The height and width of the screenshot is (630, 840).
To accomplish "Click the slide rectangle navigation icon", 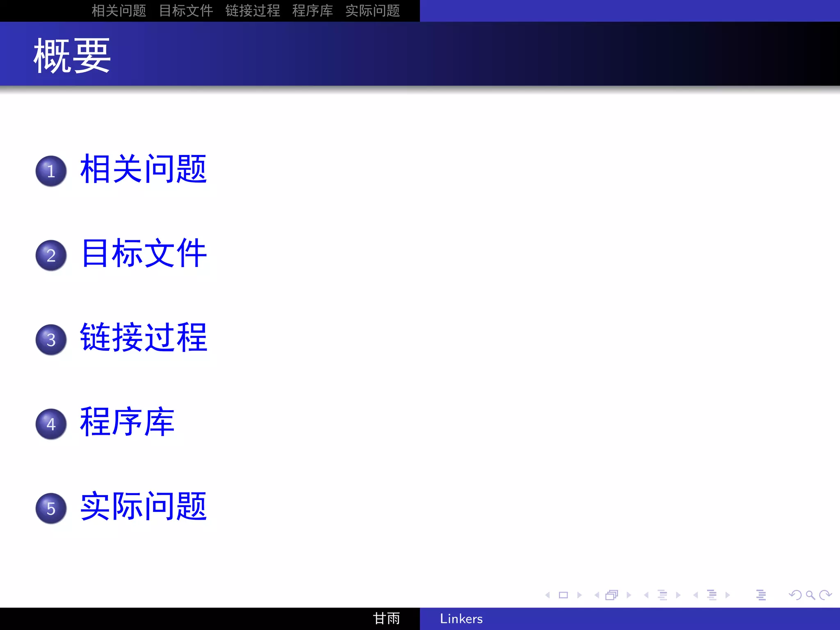I will tap(563, 595).
